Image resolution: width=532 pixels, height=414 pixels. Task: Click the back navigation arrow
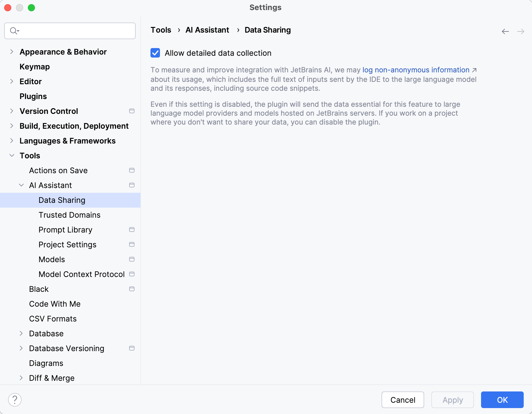pos(505,31)
